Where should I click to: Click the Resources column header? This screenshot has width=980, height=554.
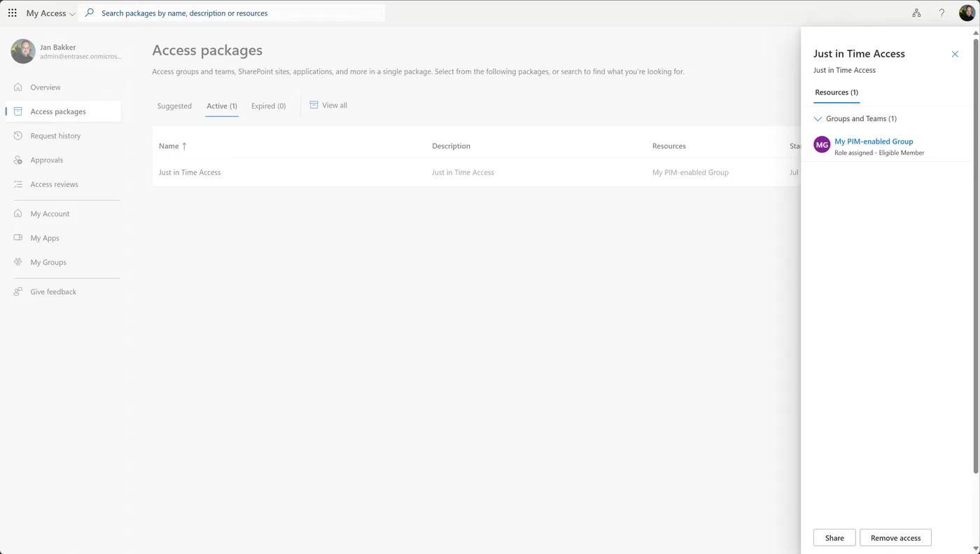[669, 146]
